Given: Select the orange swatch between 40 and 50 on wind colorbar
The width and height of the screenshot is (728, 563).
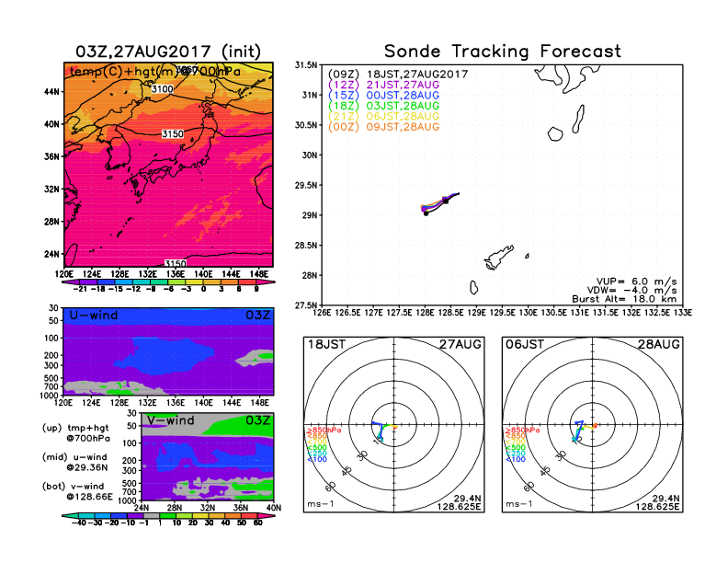Looking at the screenshot, I should pos(233,516).
